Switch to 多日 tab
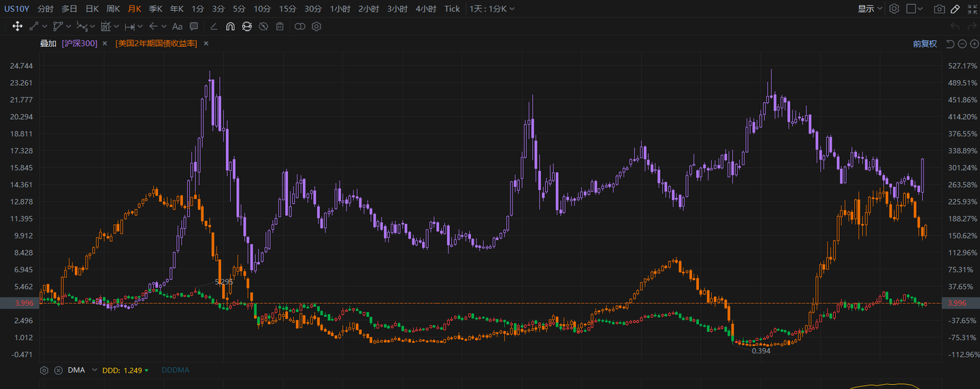Screen dimensions: 980x389 point(69,9)
